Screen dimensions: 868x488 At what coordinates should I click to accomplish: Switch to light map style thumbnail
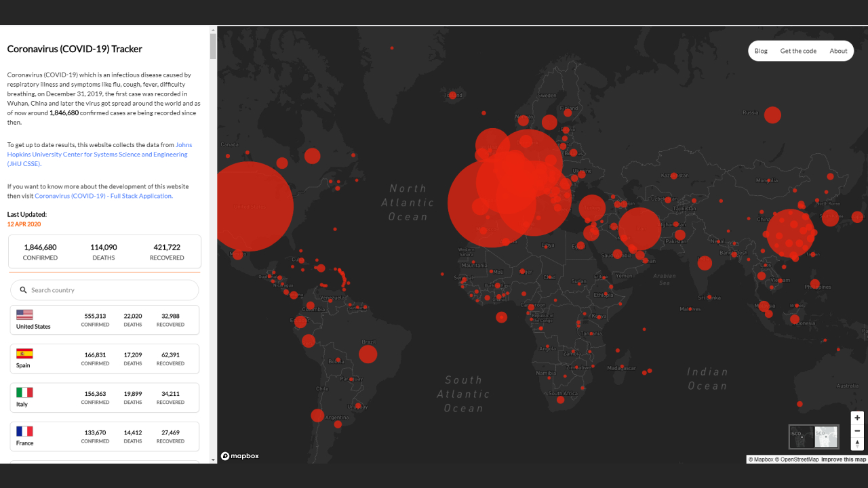[x=826, y=437]
